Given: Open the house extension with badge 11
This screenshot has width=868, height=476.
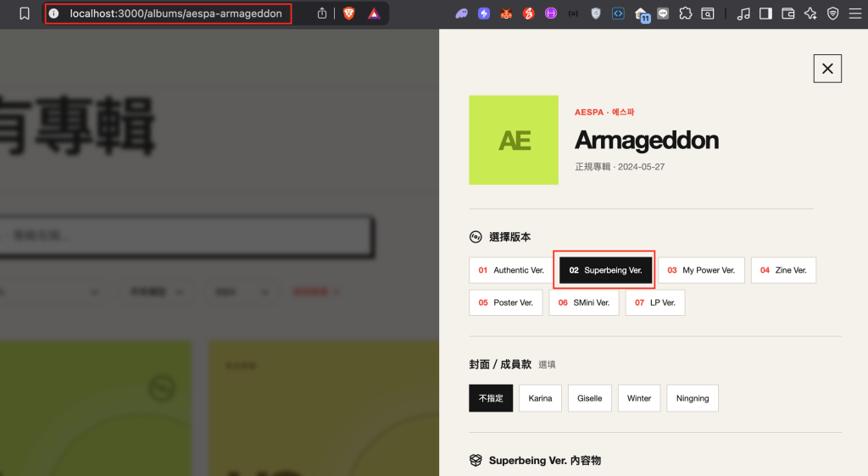Looking at the screenshot, I should click(642, 14).
